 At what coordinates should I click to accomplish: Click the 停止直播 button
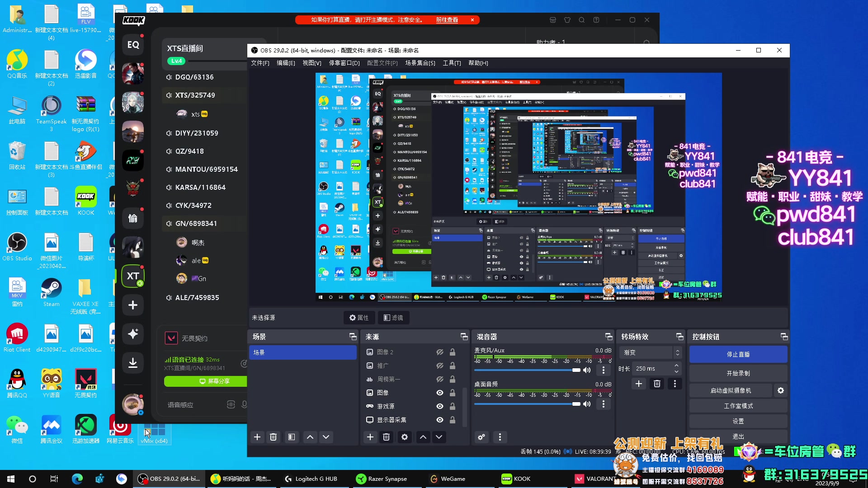click(738, 354)
